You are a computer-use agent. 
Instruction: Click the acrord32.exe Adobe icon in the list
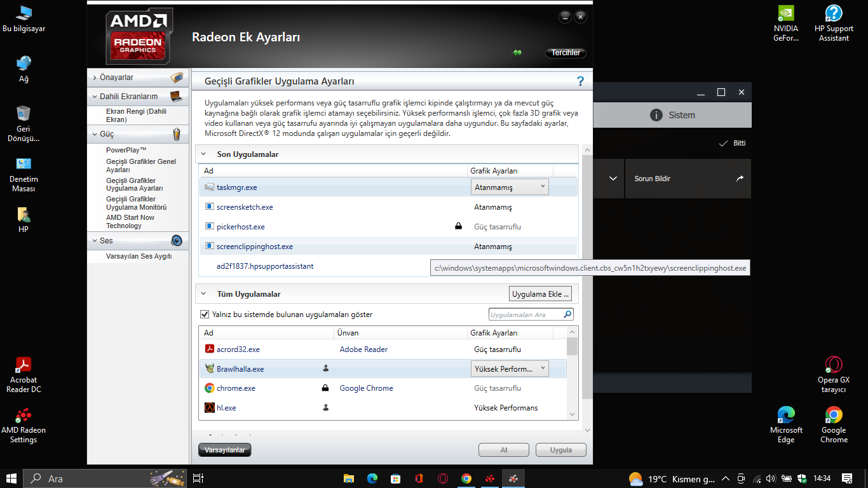click(210, 349)
